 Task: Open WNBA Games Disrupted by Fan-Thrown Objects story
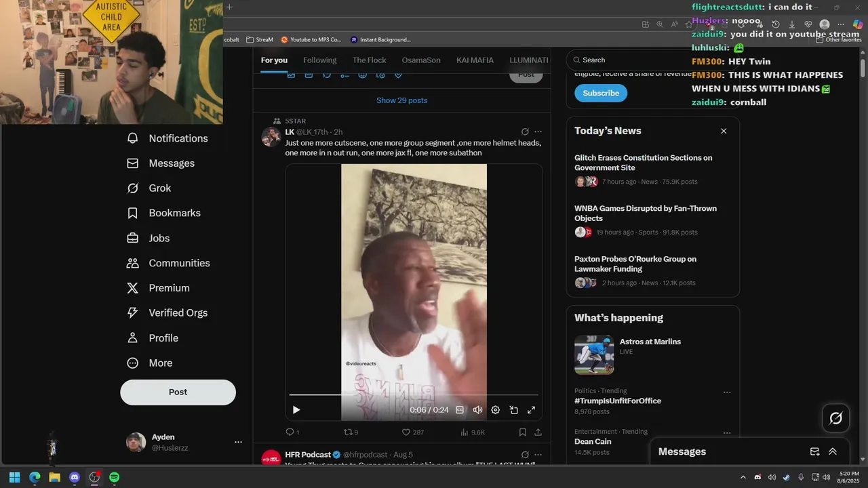tap(646, 213)
